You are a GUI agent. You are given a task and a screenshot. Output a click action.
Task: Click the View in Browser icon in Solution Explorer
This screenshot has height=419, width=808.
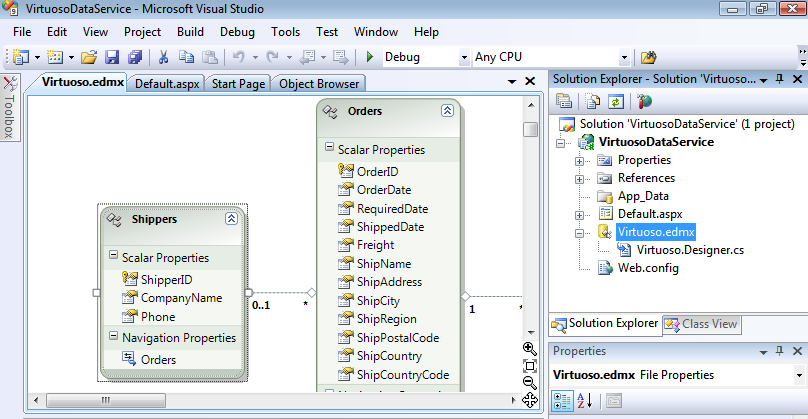(644, 102)
